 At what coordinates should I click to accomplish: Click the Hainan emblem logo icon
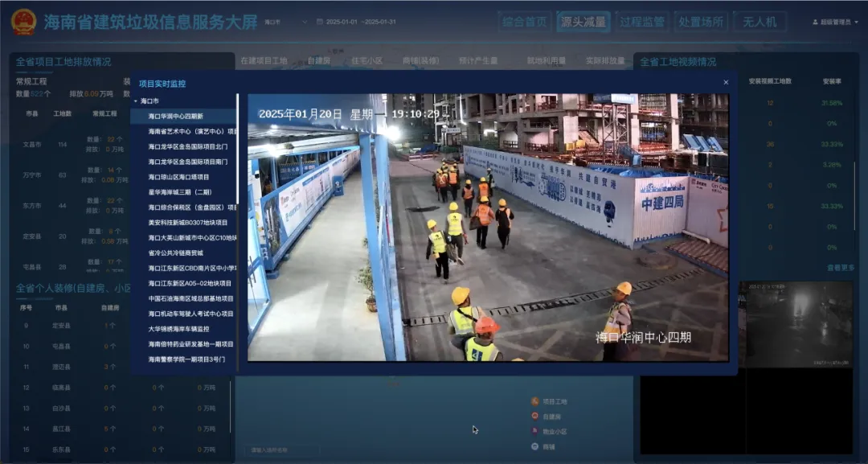(23, 22)
